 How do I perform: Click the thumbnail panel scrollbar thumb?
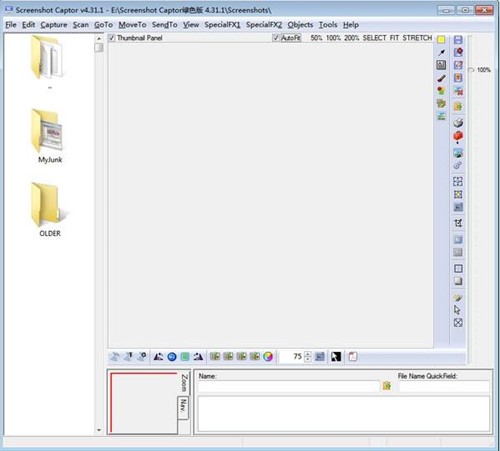pos(99,48)
